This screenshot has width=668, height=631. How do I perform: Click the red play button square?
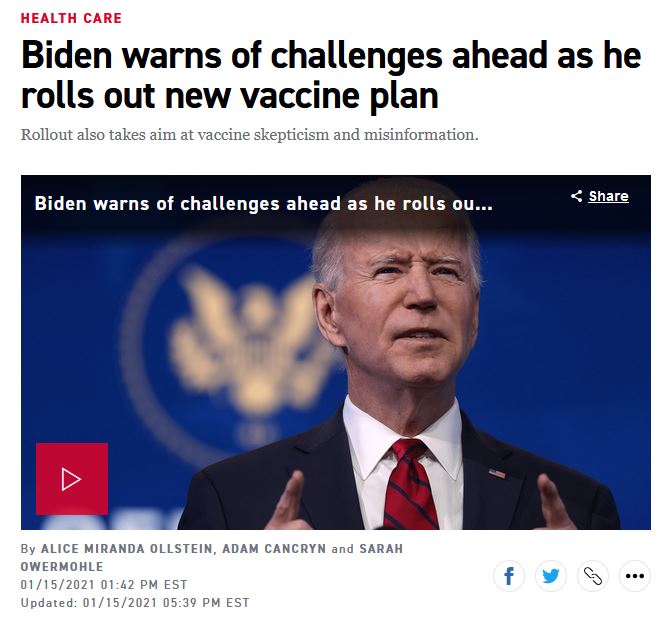(72, 479)
